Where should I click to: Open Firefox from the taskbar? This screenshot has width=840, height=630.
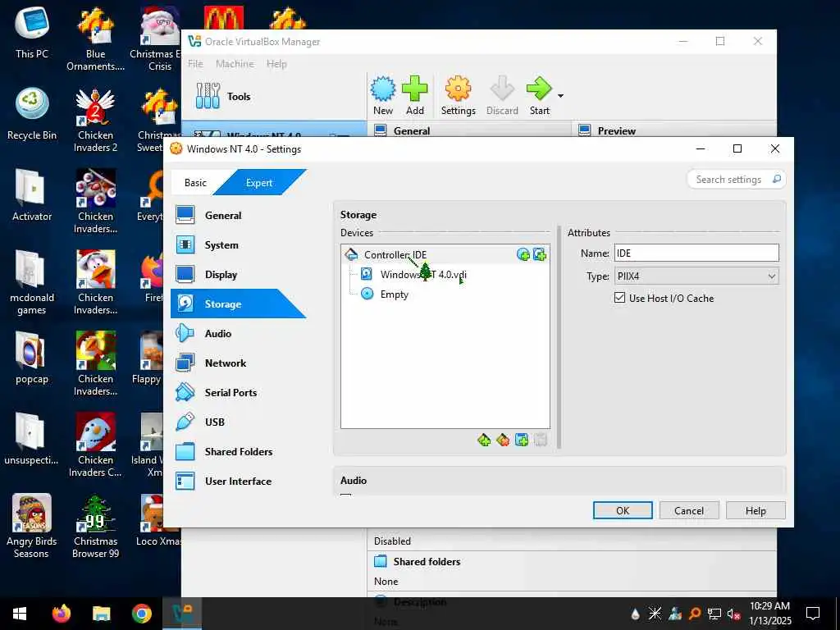[62, 614]
